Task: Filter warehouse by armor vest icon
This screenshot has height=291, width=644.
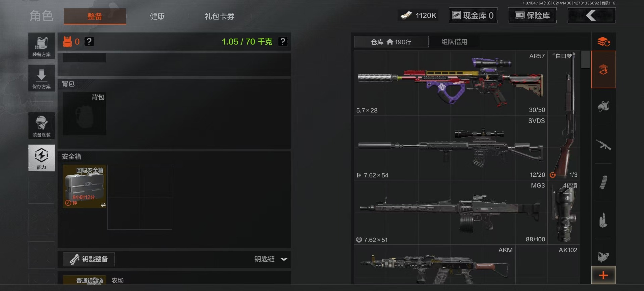Action: [603, 107]
